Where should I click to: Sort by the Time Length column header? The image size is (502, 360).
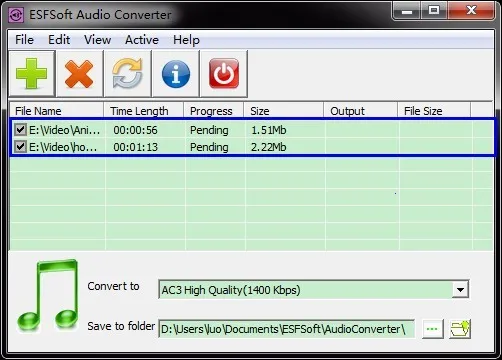[144, 111]
